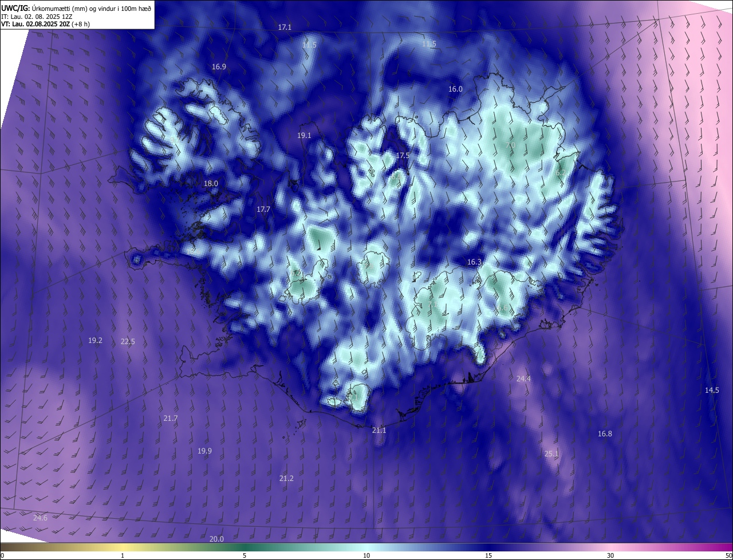Image resolution: width=733 pixels, height=560 pixels.
Task: Click the 30 tick label on the color scale
Action: click(x=610, y=556)
